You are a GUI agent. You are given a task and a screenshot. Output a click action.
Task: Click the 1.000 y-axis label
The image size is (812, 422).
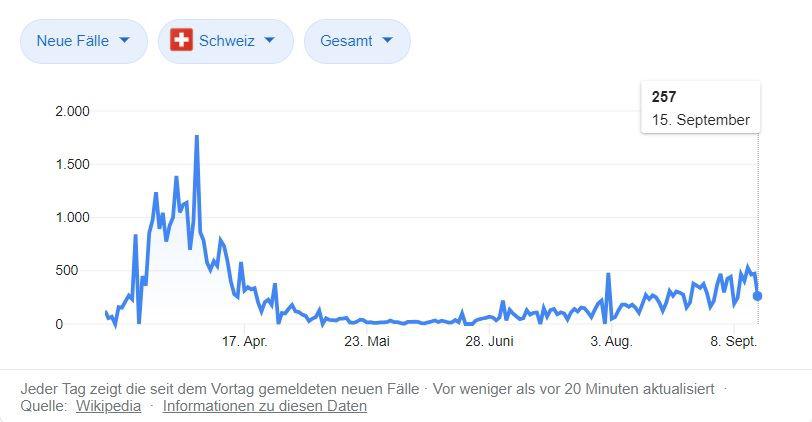(72, 217)
